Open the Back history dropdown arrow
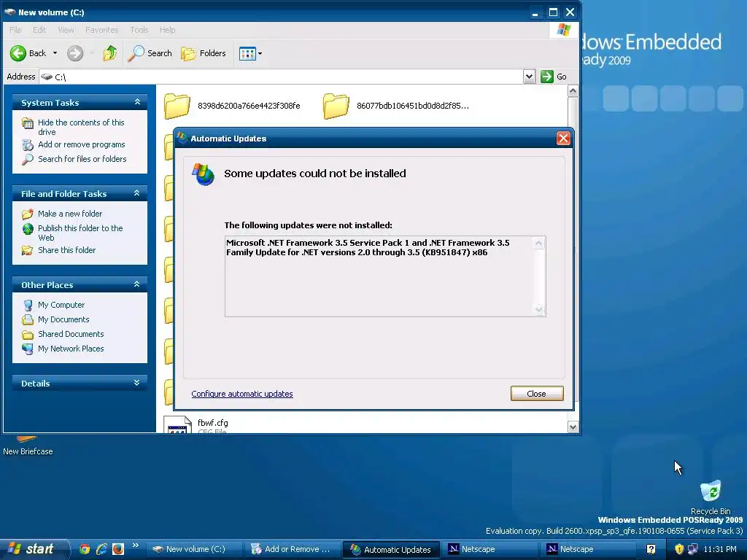Image resolution: width=747 pixels, height=560 pixels. [55, 53]
